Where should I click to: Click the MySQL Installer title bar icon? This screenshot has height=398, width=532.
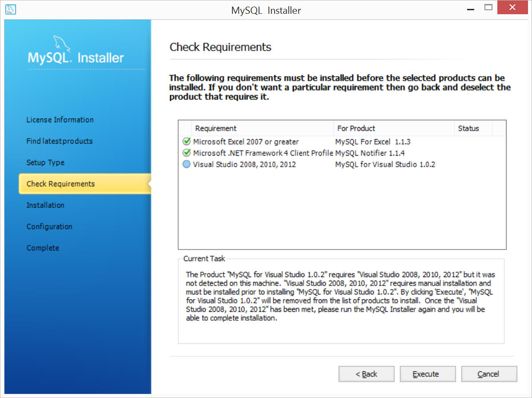coord(11,9)
